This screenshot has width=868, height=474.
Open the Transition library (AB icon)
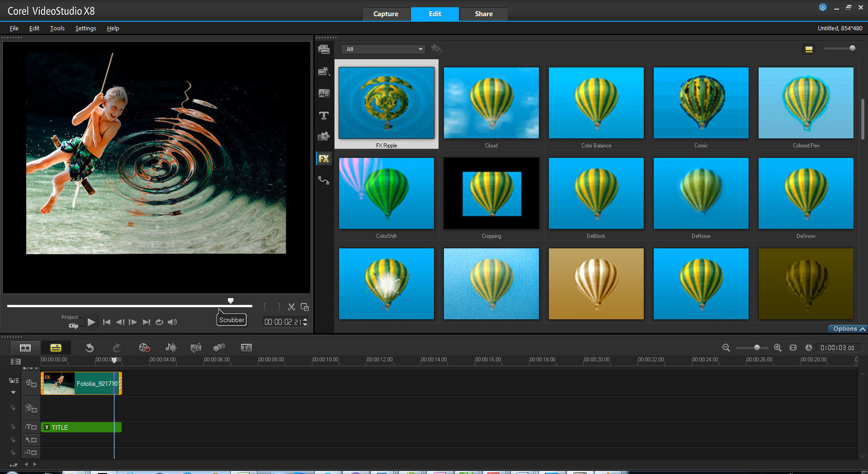[x=324, y=93]
